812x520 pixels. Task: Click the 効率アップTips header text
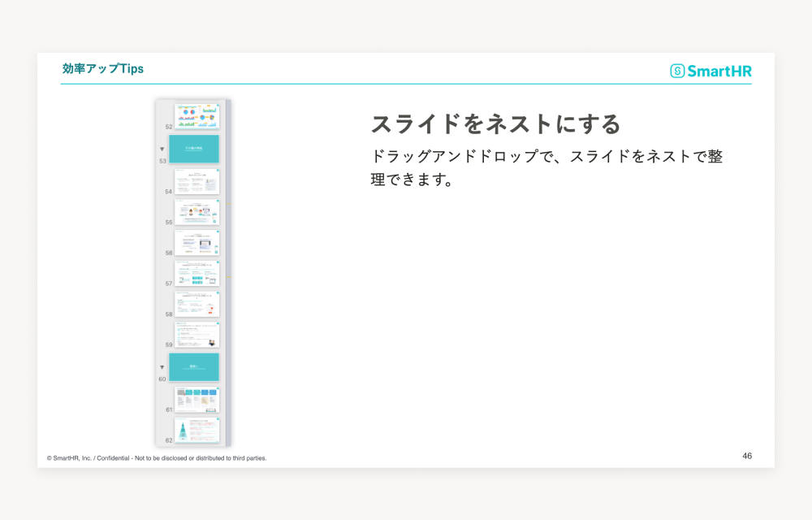[x=102, y=68]
